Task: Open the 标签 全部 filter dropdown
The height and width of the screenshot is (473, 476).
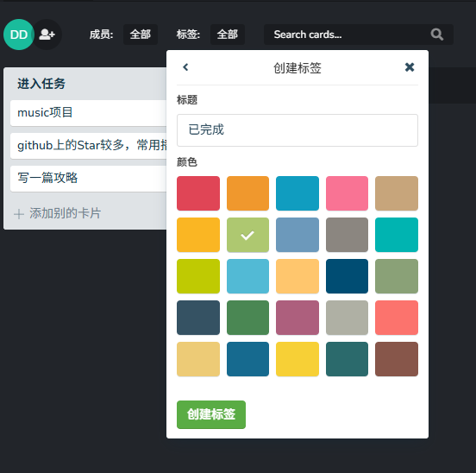Action: click(x=228, y=35)
